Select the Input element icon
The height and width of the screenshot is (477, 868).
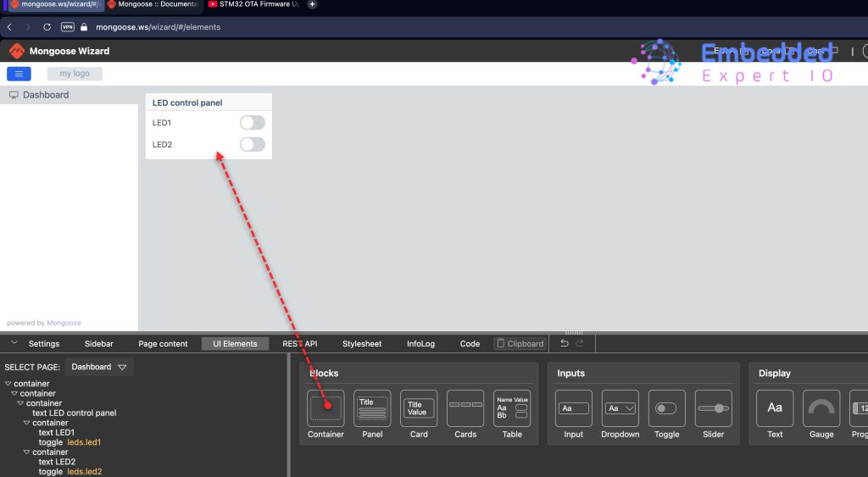574,408
